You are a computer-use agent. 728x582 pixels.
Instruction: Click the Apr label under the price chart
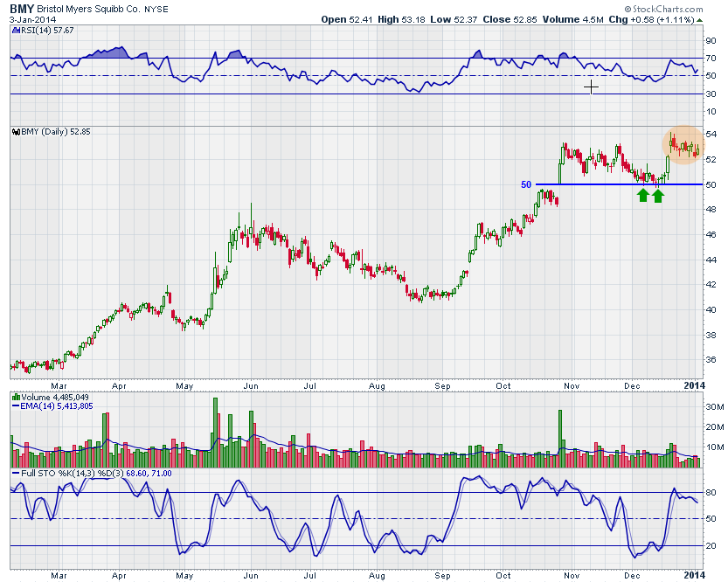[120, 386]
